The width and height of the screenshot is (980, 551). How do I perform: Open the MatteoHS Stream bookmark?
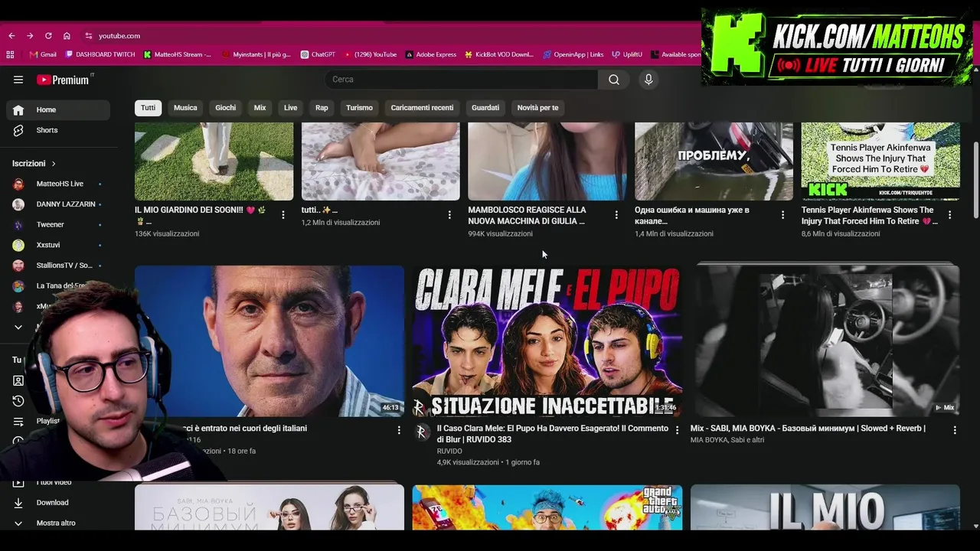(178, 54)
